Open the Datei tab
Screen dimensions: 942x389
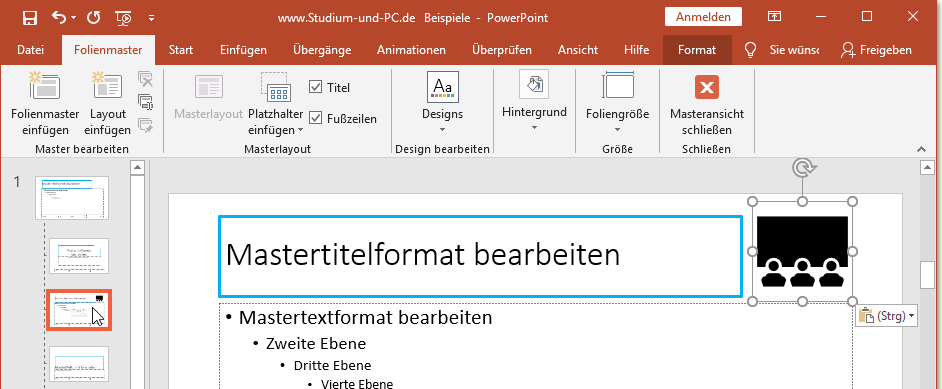(x=30, y=50)
